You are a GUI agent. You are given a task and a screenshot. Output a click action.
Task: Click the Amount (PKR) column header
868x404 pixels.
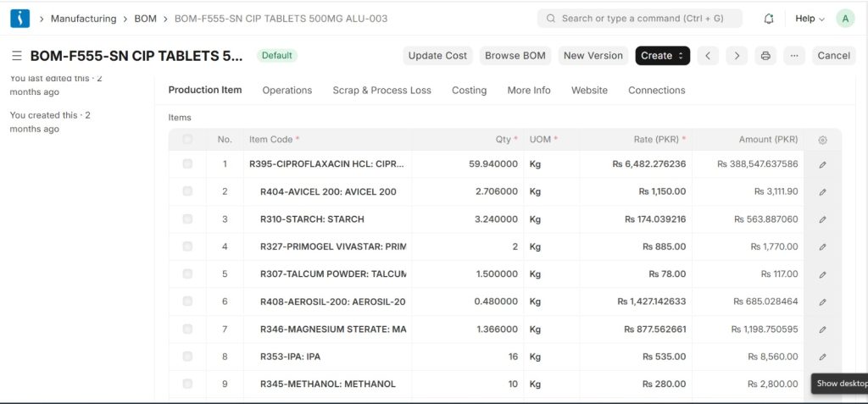tap(768, 140)
